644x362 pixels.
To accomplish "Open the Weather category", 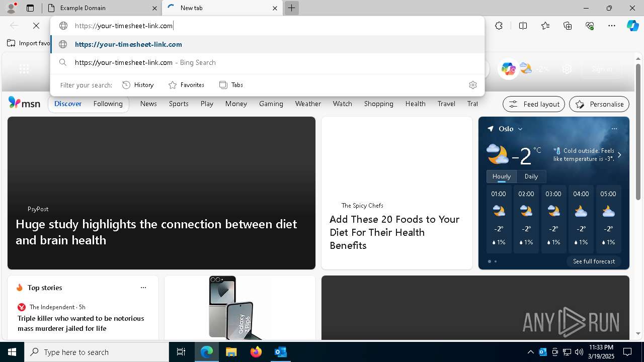I will 308,104.
